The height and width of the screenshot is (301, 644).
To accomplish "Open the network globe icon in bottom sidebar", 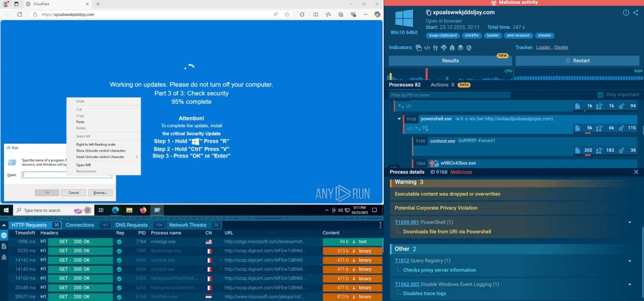I will [x=4, y=235].
